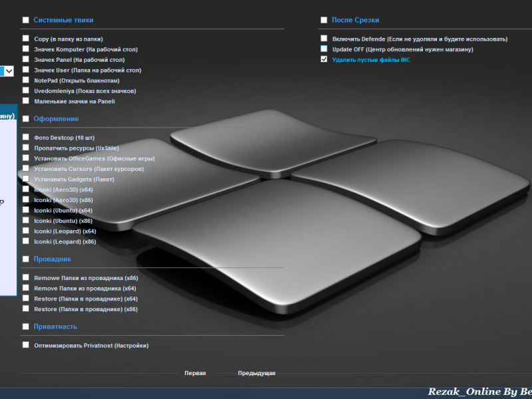The image size is (532, 399).
Task: Enable Фото Destcop (10 шт)
Action: pyautogui.click(x=26, y=137)
